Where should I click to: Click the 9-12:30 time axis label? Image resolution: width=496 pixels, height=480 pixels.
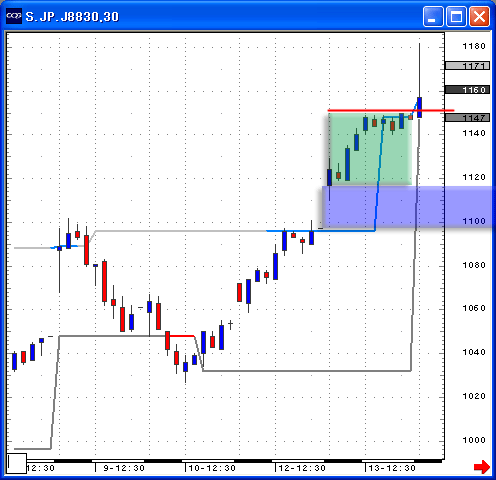(x=124, y=468)
